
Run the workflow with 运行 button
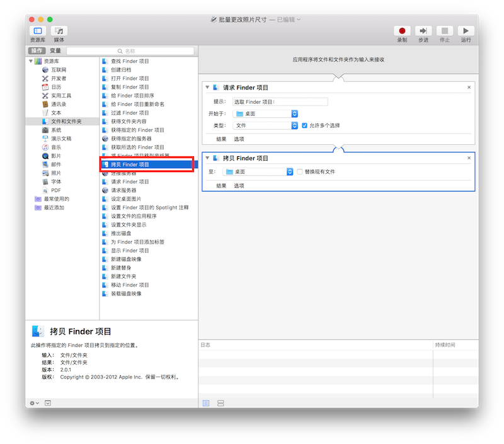466,31
